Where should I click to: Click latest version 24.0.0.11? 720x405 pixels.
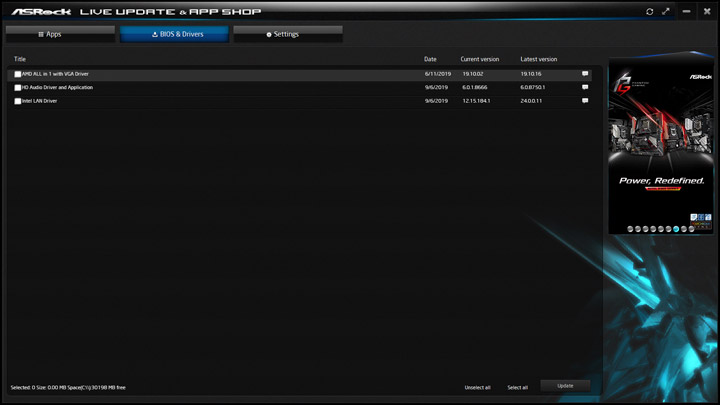click(531, 101)
